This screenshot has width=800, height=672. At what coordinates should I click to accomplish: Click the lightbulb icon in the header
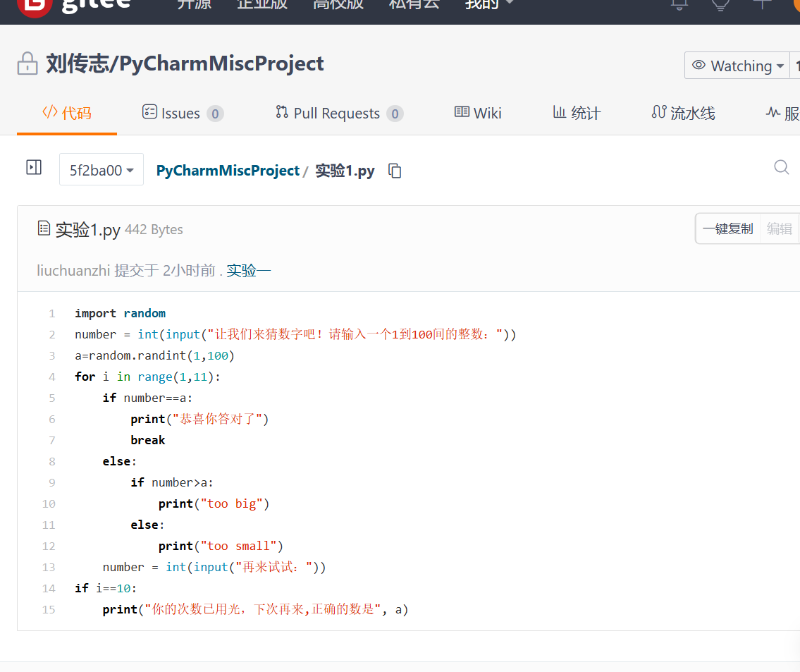(720, 4)
